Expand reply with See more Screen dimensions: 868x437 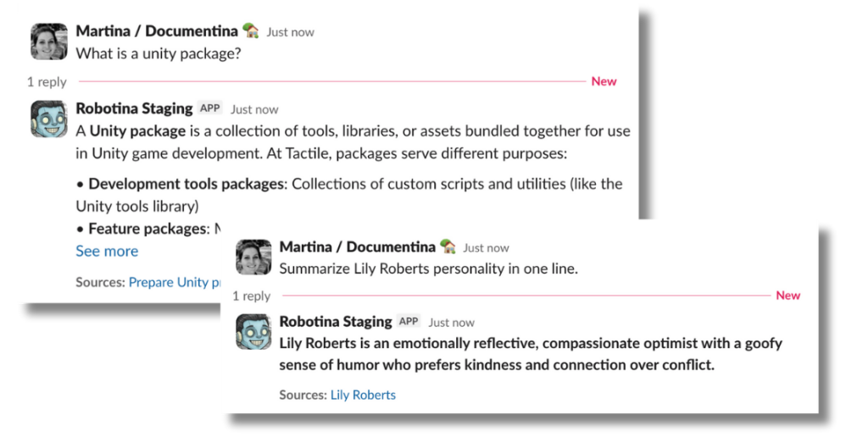point(107,251)
